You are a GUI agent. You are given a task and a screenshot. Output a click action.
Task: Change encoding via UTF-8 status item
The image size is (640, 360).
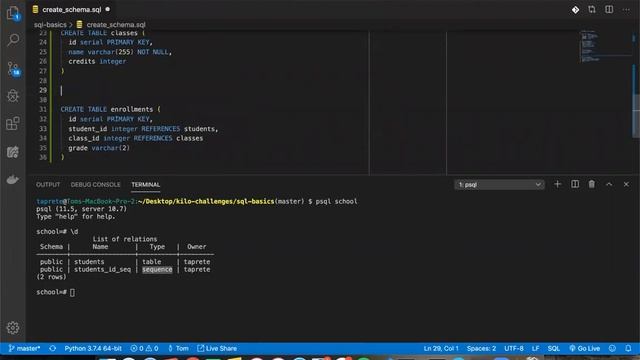click(513, 349)
